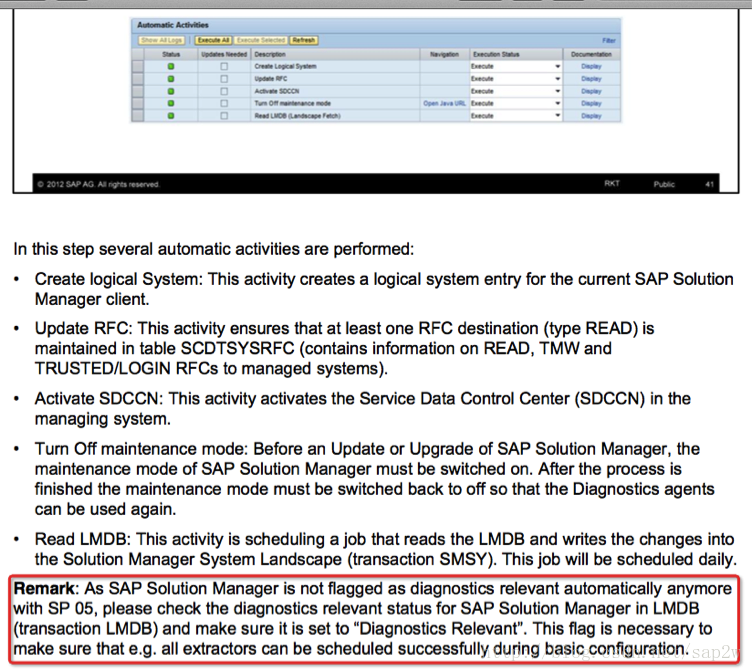Display documentation for Activate SDCCN
This screenshot has width=752, height=672.
[x=591, y=91]
